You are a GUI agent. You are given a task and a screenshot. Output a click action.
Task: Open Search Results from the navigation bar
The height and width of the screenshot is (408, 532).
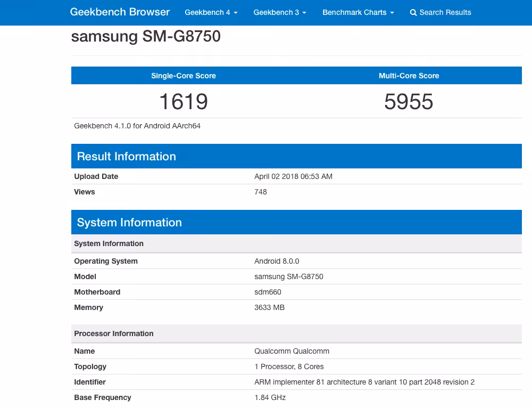[445, 12]
